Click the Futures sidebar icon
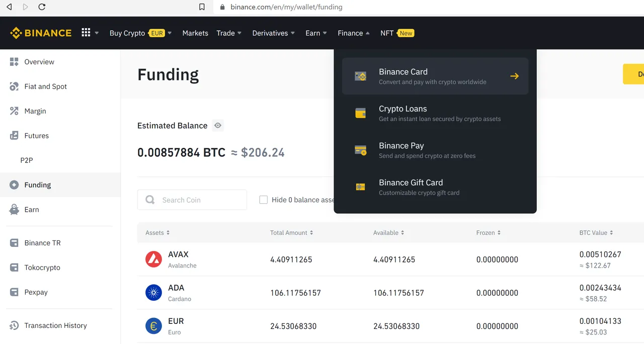The image size is (644, 344). coord(14,136)
